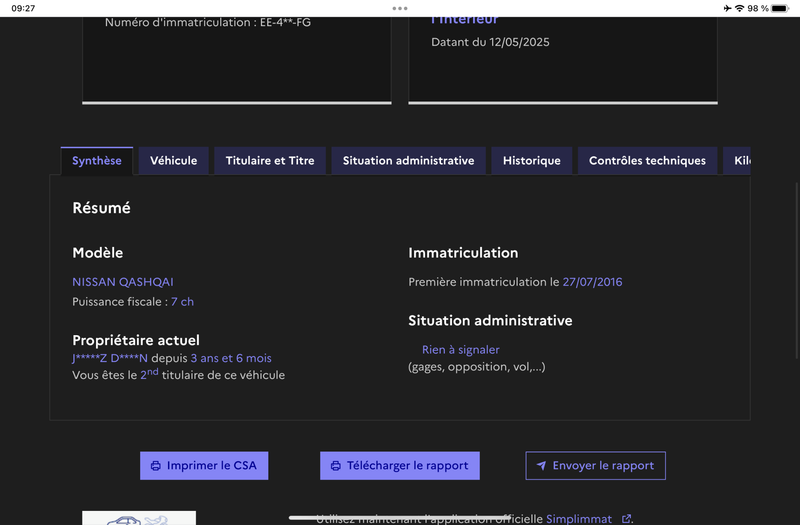The image size is (800, 525).
Task: Tap the battery indicator icon
Action: pyautogui.click(x=780, y=8)
